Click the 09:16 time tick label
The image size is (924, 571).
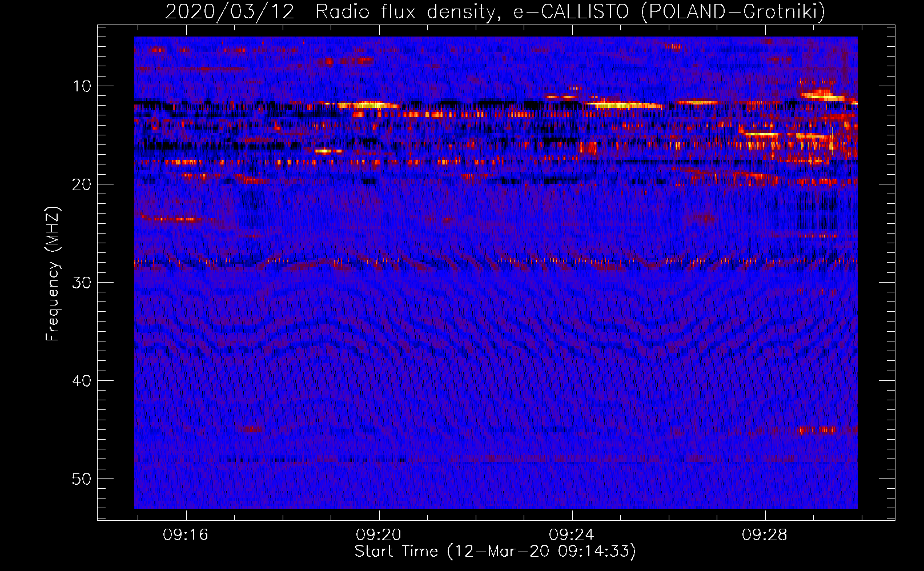pos(186,535)
